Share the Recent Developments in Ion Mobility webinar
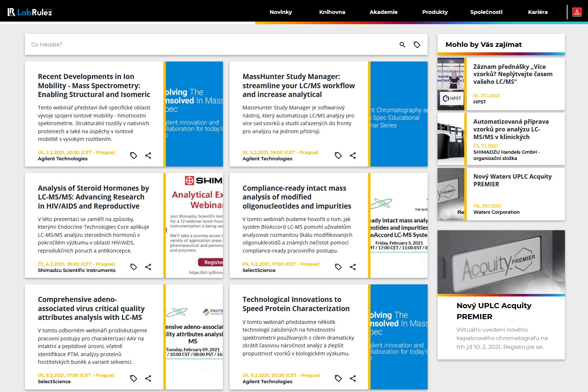 click(x=148, y=156)
